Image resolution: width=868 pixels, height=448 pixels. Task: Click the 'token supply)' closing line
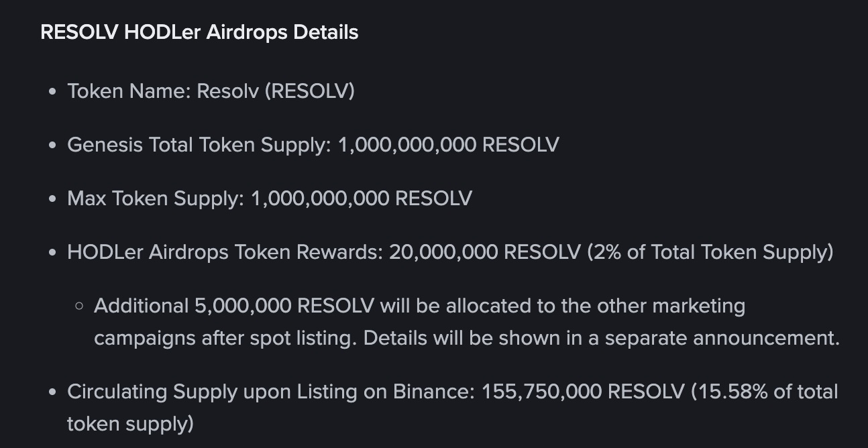pyautogui.click(x=130, y=423)
